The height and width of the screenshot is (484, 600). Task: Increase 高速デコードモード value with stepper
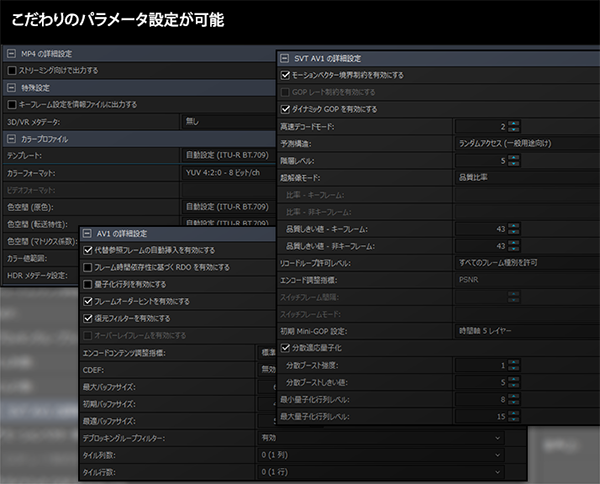[x=514, y=124]
